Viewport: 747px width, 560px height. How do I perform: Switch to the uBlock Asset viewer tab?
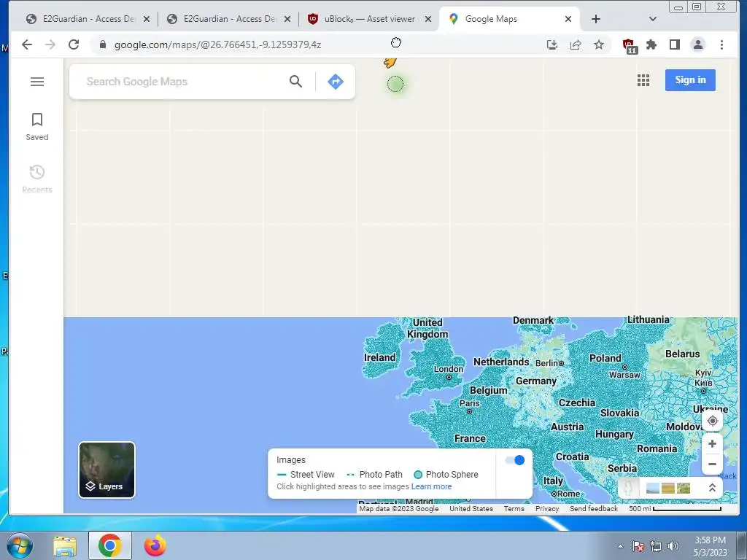click(369, 19)
